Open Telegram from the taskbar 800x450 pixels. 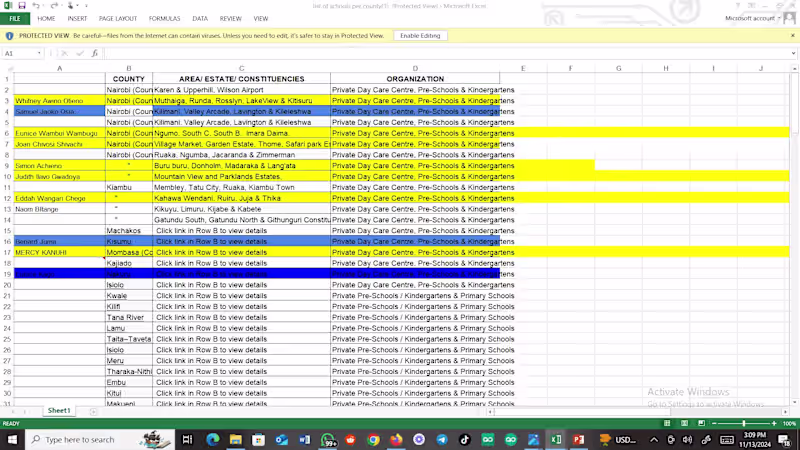[442, 439]
